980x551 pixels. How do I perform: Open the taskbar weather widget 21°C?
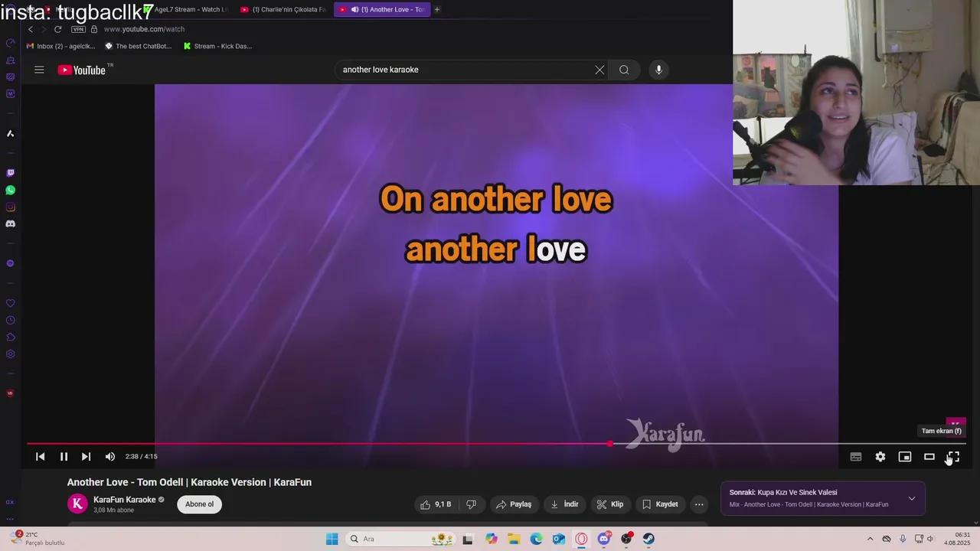[x=37, y=539]
